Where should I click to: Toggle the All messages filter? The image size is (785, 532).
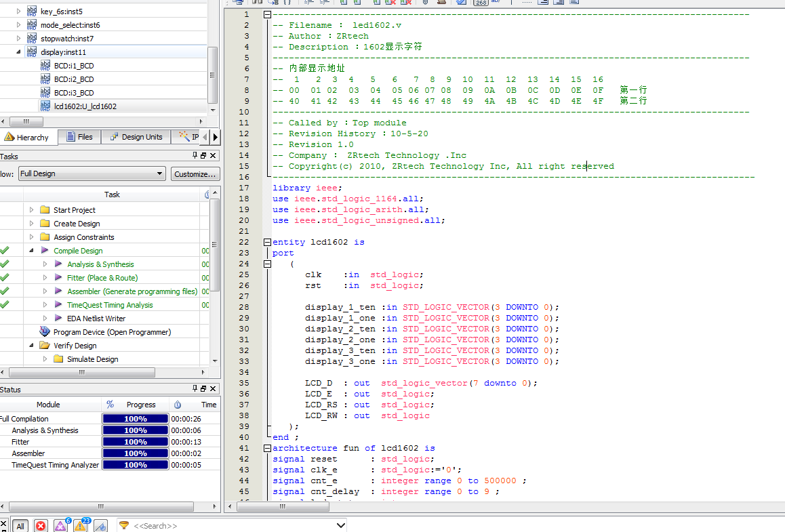(20, 526)
